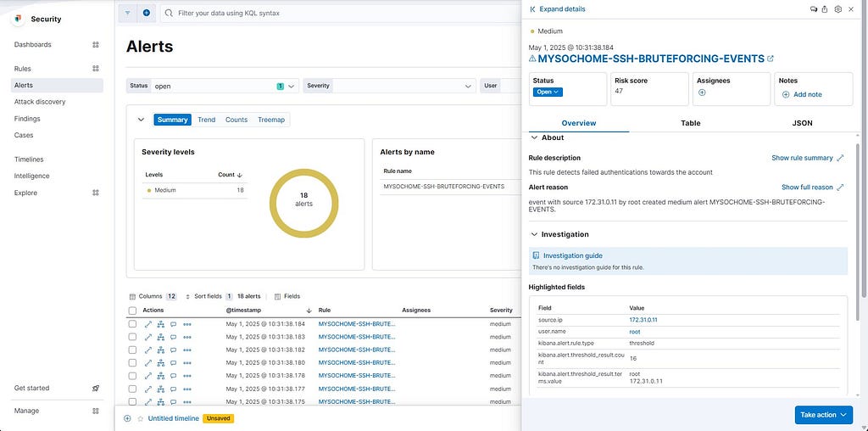Favorite the Untitled timeline star icon
Screen dimensions: 868x431
[x=141, y=418]
